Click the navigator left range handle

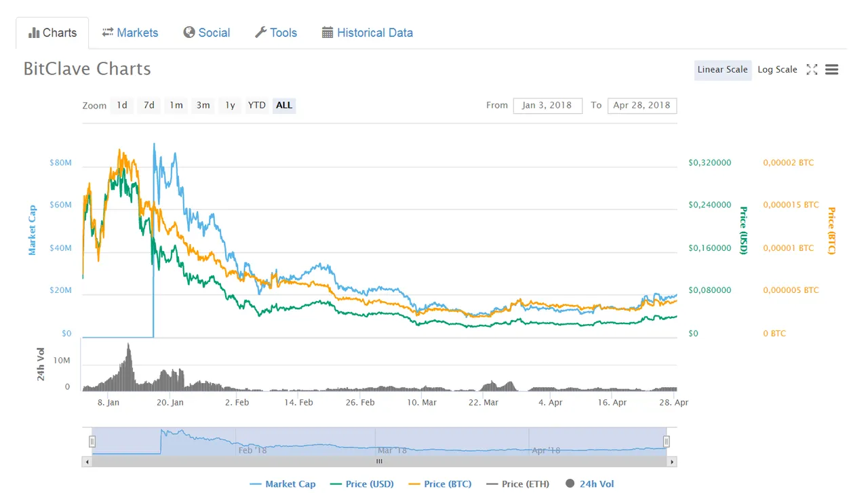[x=92, y=442]
